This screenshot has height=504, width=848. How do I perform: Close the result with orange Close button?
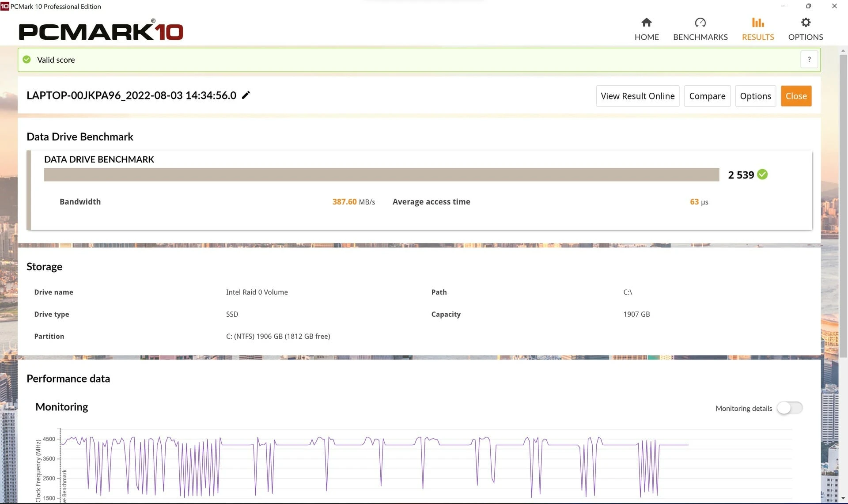click(796, 96)
